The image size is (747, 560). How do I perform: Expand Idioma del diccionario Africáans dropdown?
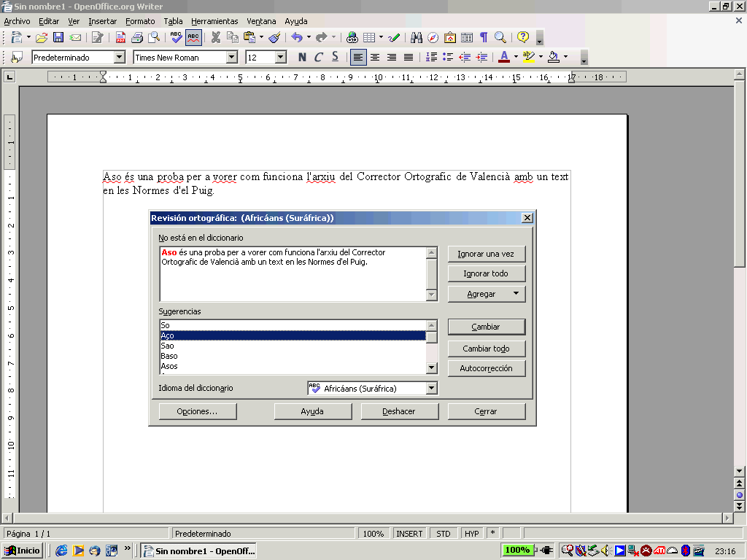[432, 388]
